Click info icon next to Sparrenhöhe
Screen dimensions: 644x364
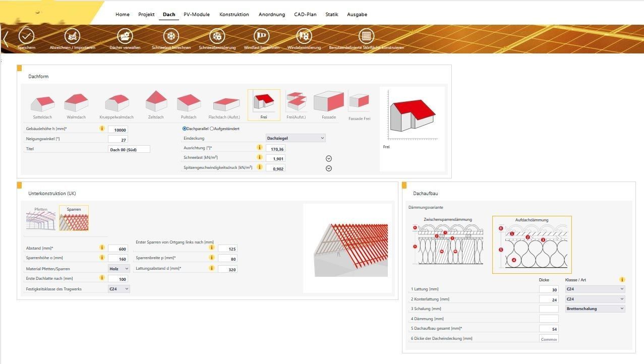102,258
